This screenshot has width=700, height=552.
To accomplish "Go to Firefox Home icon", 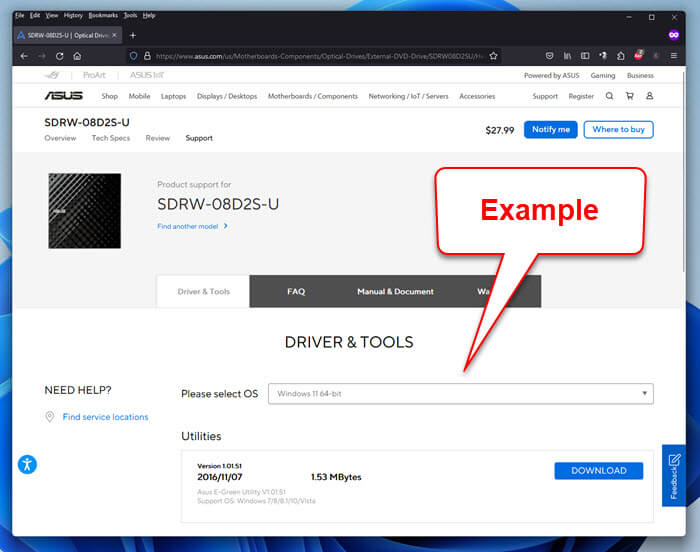I will tap(77, 56).
